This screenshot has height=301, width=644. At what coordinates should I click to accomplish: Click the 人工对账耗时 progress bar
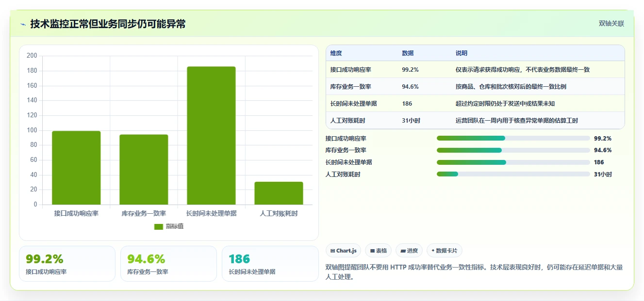click(513, 174)
